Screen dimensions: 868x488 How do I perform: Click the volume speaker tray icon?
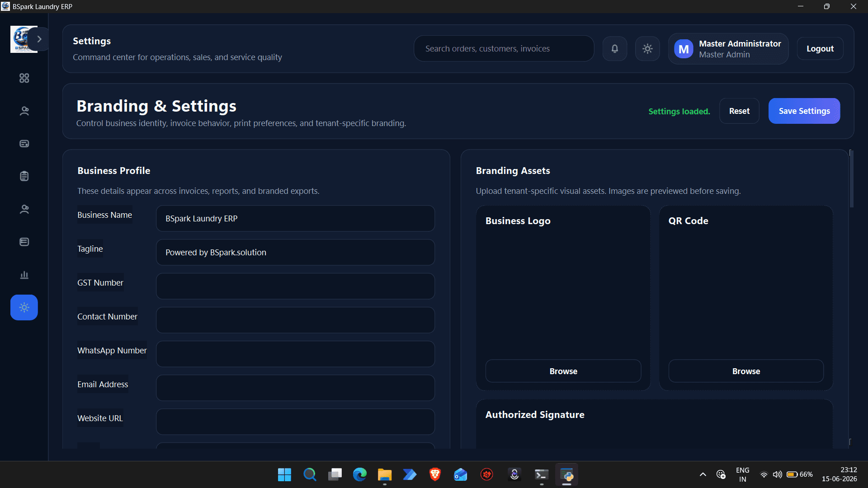pyautogui.click(x=777, y=474)
